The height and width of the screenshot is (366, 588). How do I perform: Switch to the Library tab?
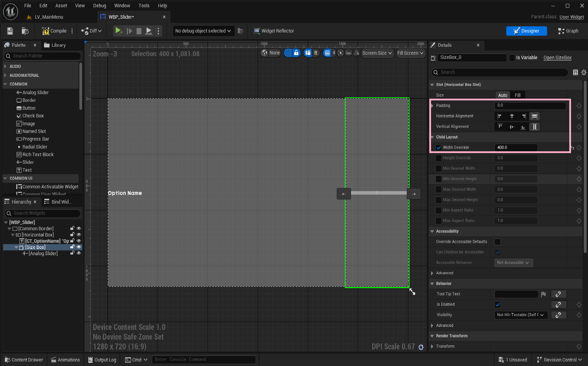[x=55, y=45]
